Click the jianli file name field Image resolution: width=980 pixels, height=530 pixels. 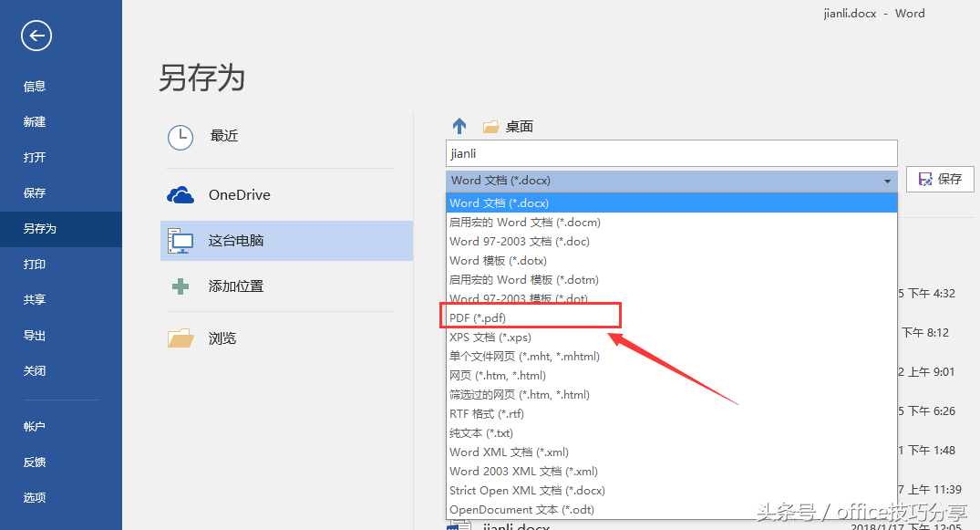tap(671, 153)
